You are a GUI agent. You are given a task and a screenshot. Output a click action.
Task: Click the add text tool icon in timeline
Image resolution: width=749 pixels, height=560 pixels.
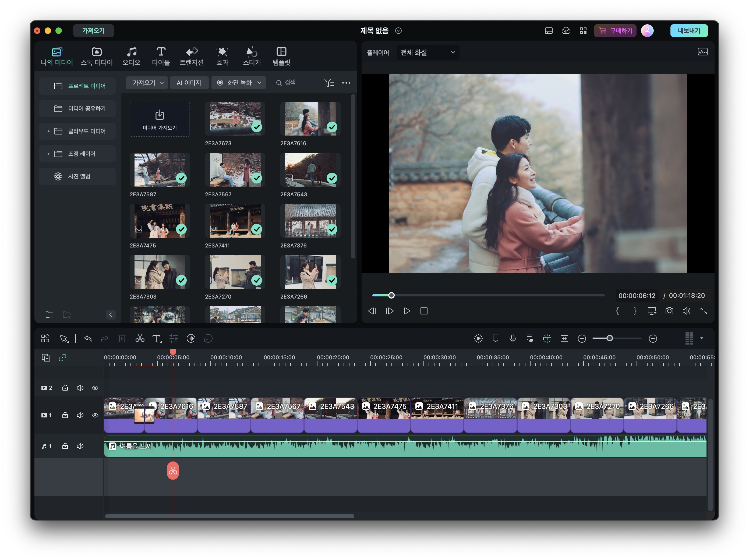click(156, 338)
